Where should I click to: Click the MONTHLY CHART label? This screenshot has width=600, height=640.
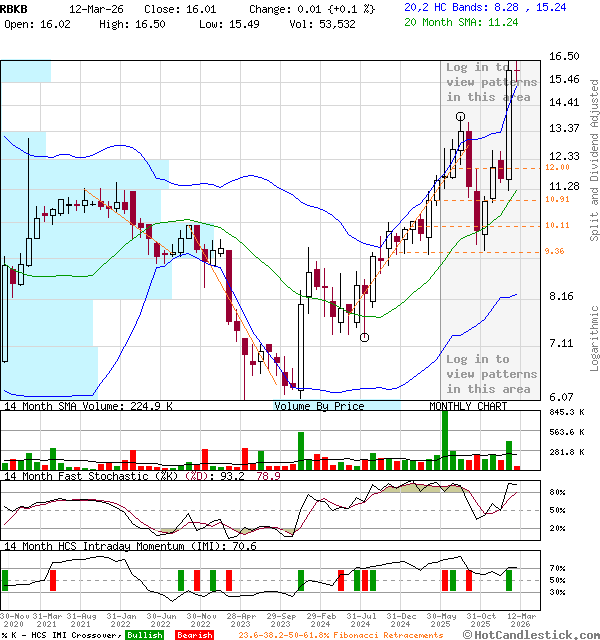(468, 406)
